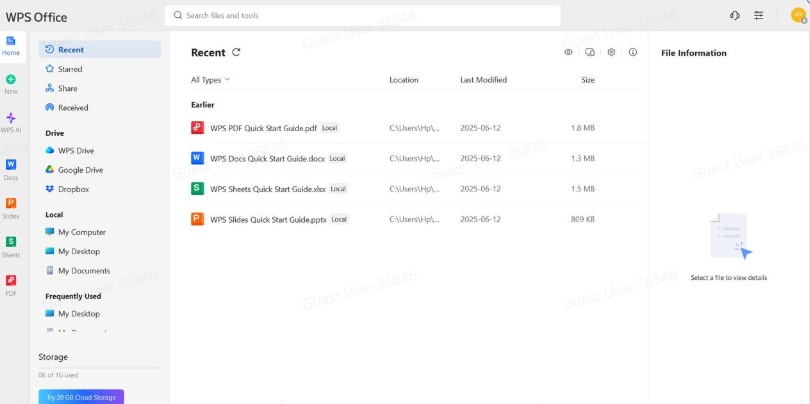Expand the All Types filter dropdown

pos(210,80)
